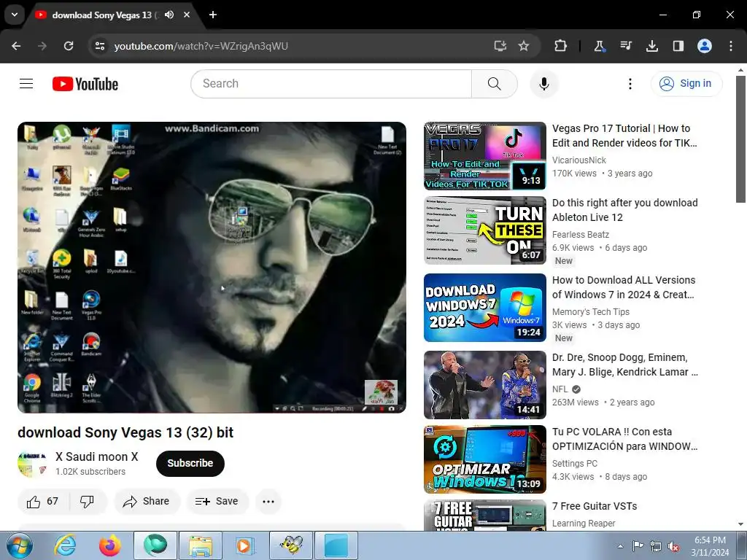Open 'Do this right after you download' title
The image size is (747, 560).
(624, 210)
